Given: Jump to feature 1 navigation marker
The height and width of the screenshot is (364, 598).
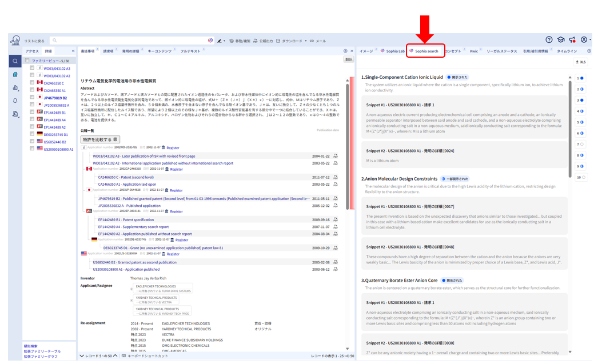Looking at the screenshot, I should pos(580,78).
